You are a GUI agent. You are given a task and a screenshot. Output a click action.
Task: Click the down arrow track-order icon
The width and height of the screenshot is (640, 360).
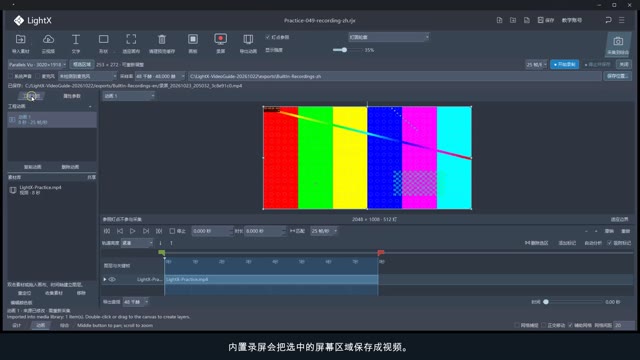[x=160, y=243]
